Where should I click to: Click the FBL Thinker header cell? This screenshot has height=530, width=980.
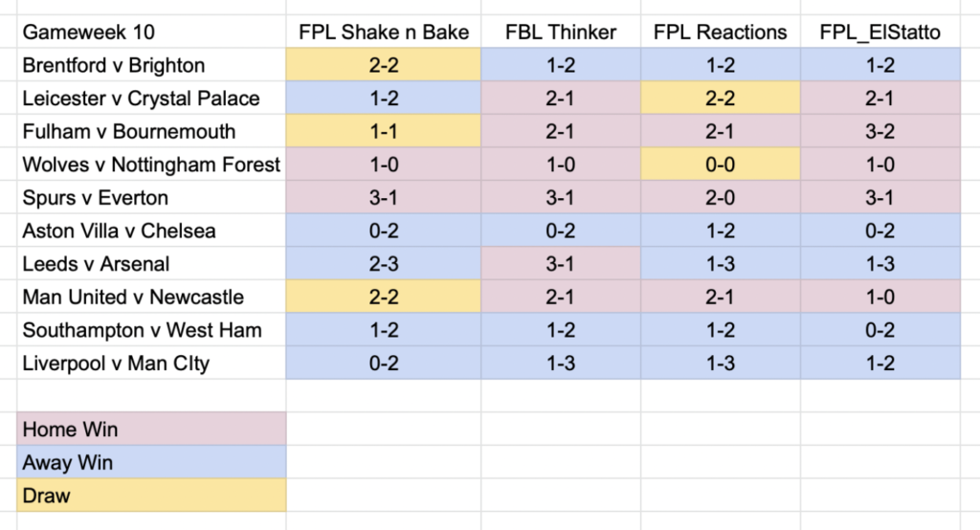[561, 32]
